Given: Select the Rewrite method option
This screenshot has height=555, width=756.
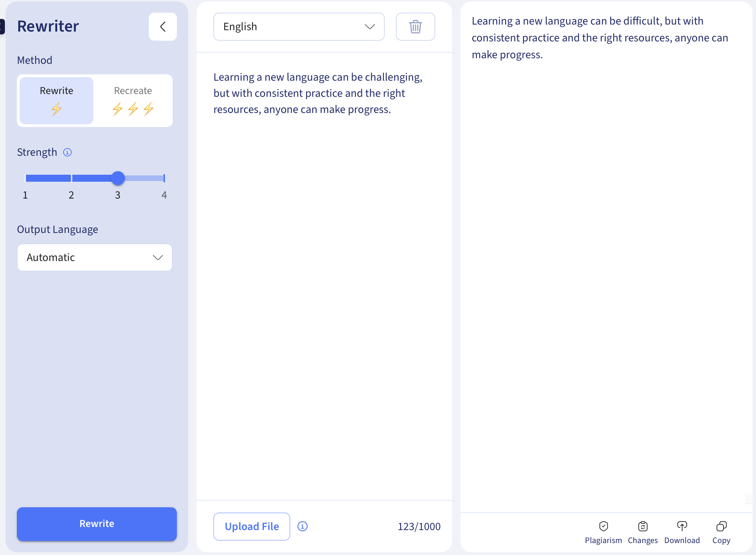Looking at the screenshot, I should pos(57,100).
